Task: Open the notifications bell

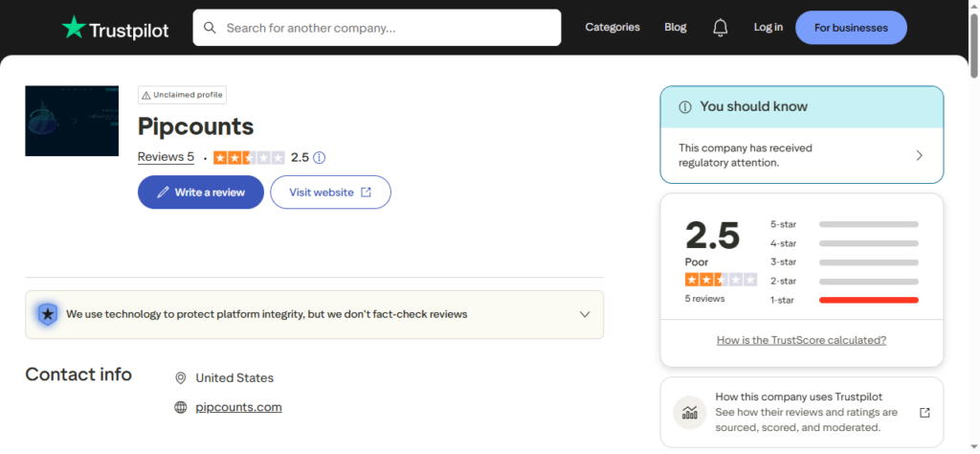Action: pyautogui.click(x=721, y=28)
